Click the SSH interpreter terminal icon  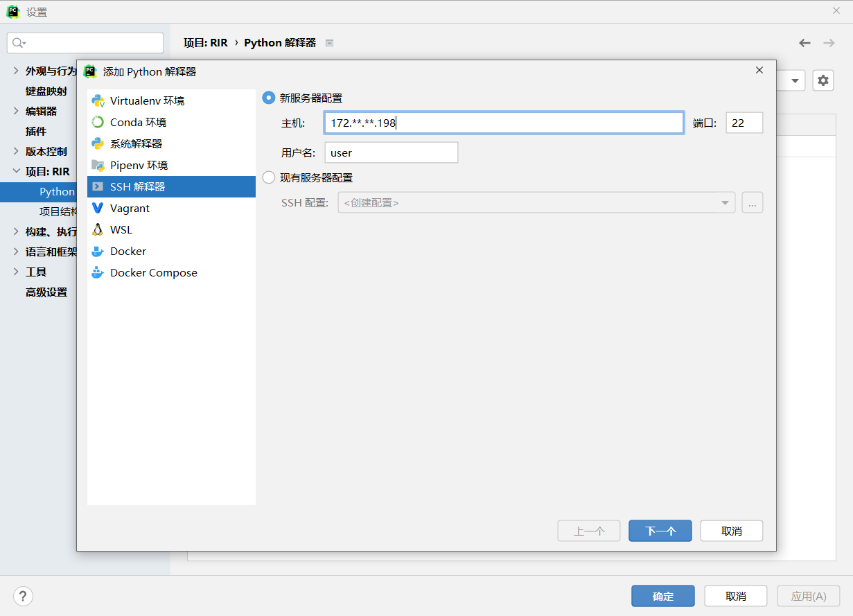(x=98, y=186)
